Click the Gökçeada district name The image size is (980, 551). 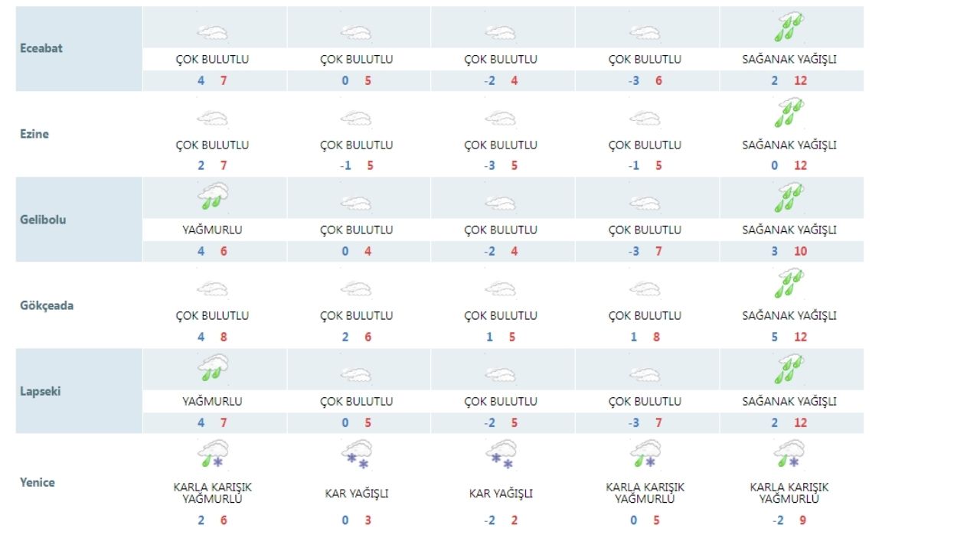coord(47,305)
